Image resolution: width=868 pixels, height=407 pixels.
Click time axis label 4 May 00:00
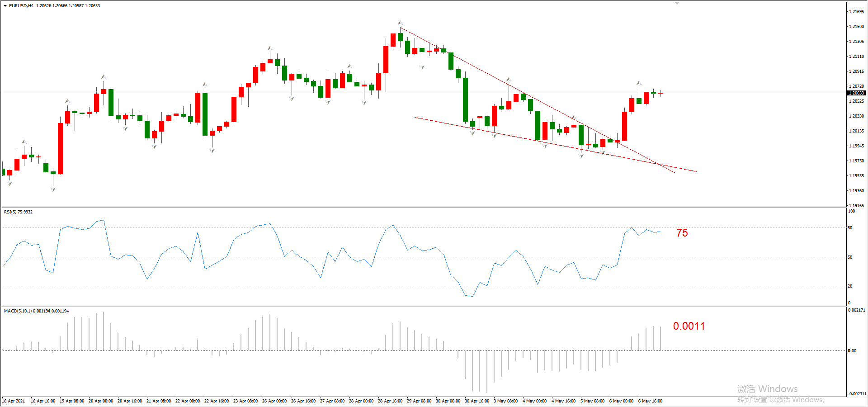(x=534, y=401)
